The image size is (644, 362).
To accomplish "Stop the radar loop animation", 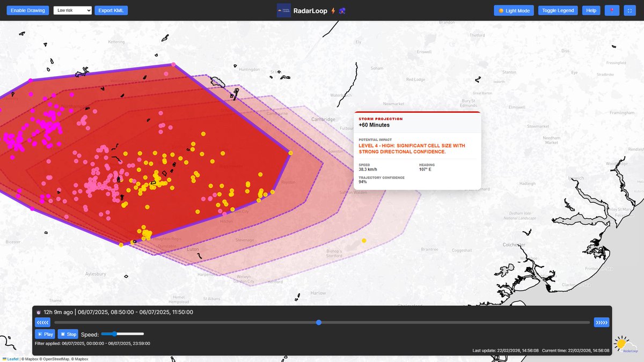I will pos(68,334).
